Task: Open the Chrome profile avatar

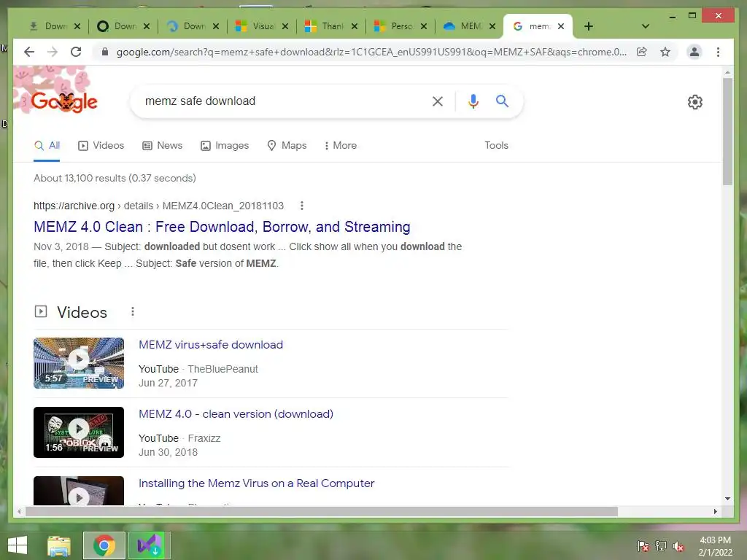Action: [694, 52]
